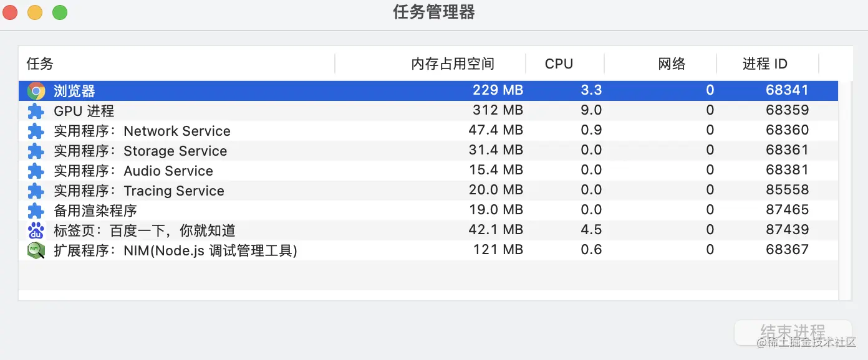Click the Tracing Service utility icon

tap(36, 190)
